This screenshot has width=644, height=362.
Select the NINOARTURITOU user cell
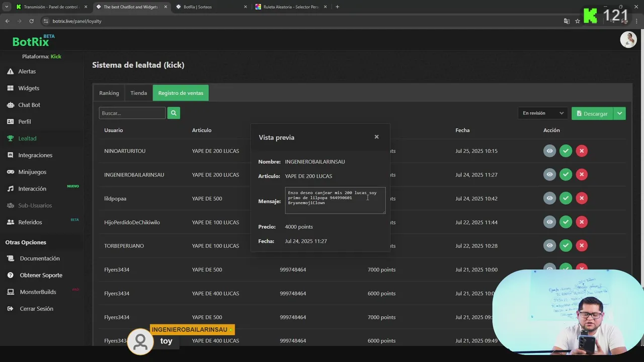[x=125, y=151]
